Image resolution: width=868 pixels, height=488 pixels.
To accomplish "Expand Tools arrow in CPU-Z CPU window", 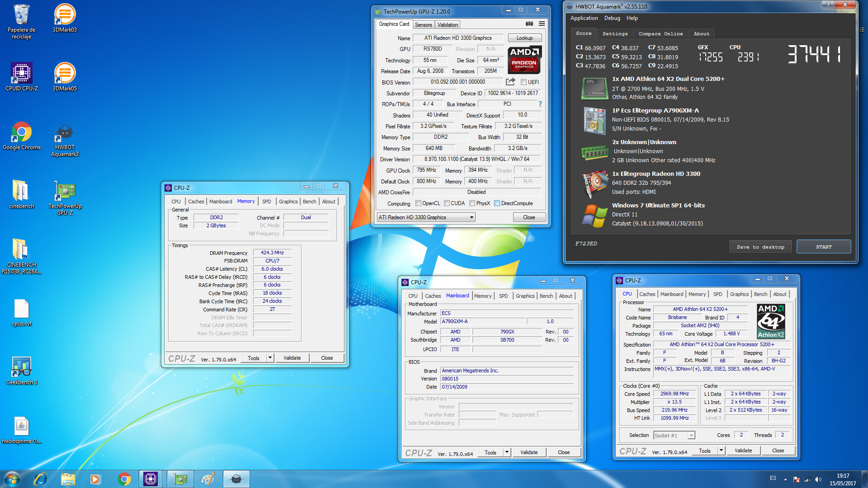I will (x=721, y=450).
